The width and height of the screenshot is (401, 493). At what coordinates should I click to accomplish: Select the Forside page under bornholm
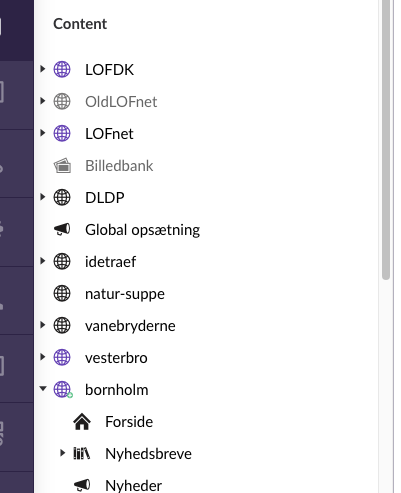(129, 422)
